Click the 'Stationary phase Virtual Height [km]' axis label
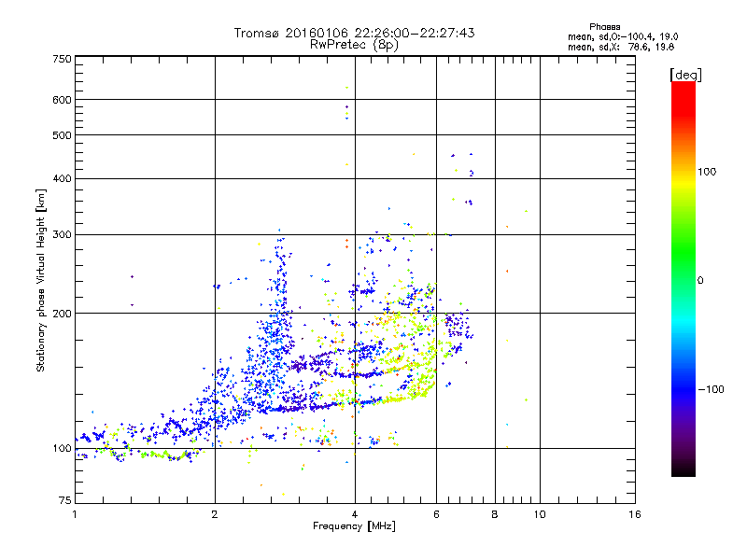Image resolution: width=747 pixels, height=560 pixels. [x=40, y=281]
